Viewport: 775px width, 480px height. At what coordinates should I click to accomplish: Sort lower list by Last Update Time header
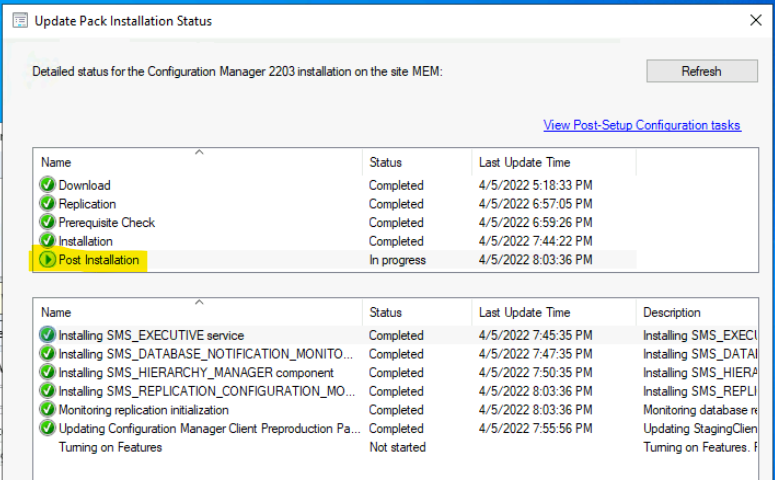(554, 312)
